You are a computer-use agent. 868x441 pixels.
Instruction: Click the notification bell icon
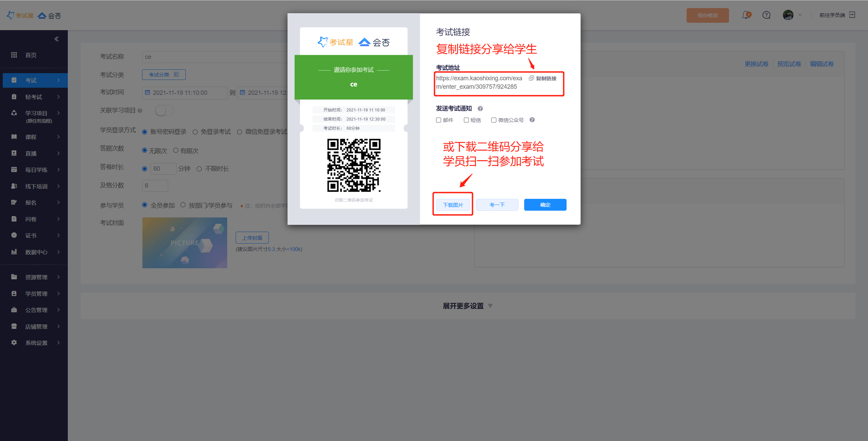click(746, 15)
